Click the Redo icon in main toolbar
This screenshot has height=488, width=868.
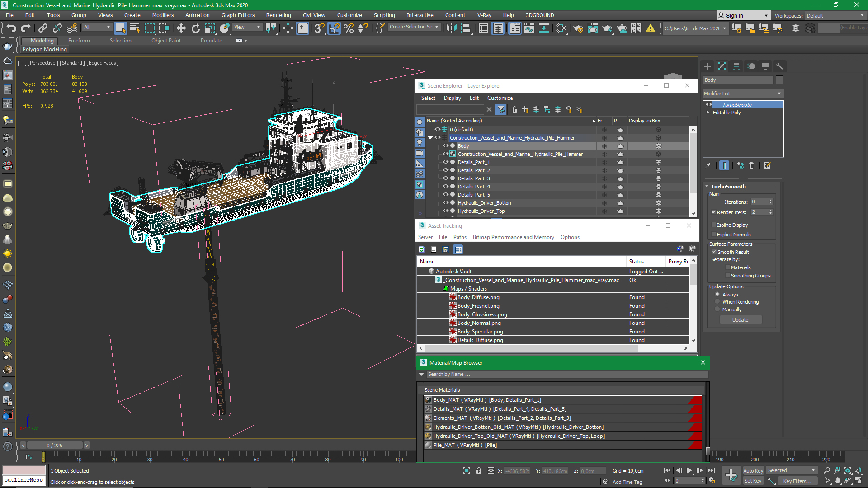pyautogui.click(x=25, y=28)
